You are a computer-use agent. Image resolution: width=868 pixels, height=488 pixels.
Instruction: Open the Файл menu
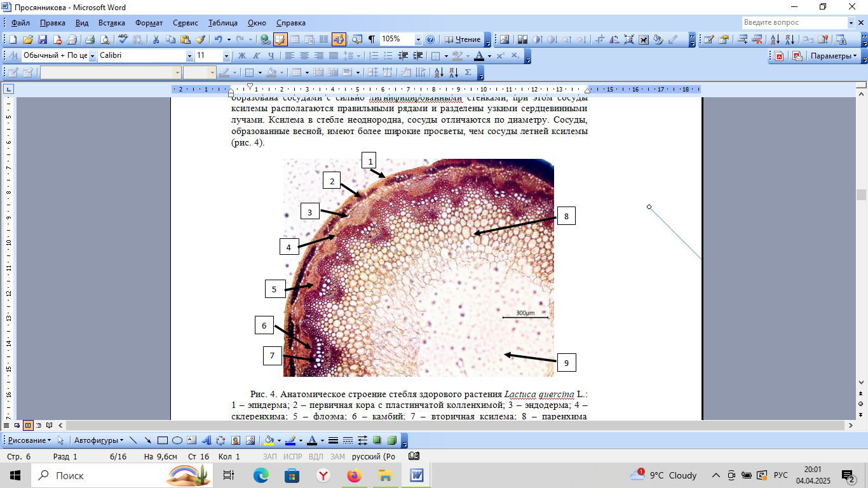20,23
